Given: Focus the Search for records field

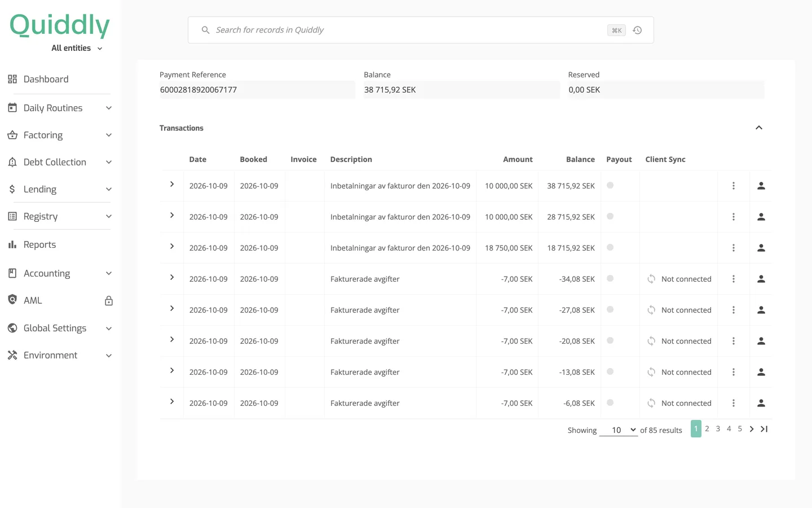Looking at the screenshot, I should [x=421, y=30].
